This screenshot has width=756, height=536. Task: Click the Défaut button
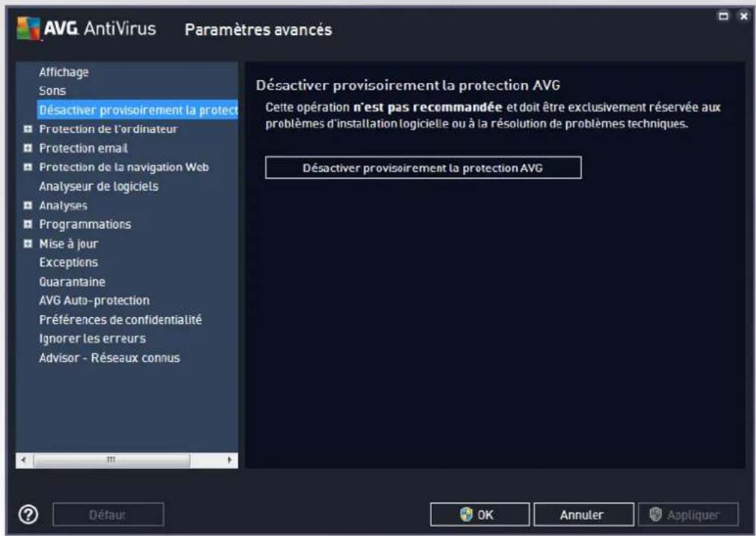(x=108, y=514)
